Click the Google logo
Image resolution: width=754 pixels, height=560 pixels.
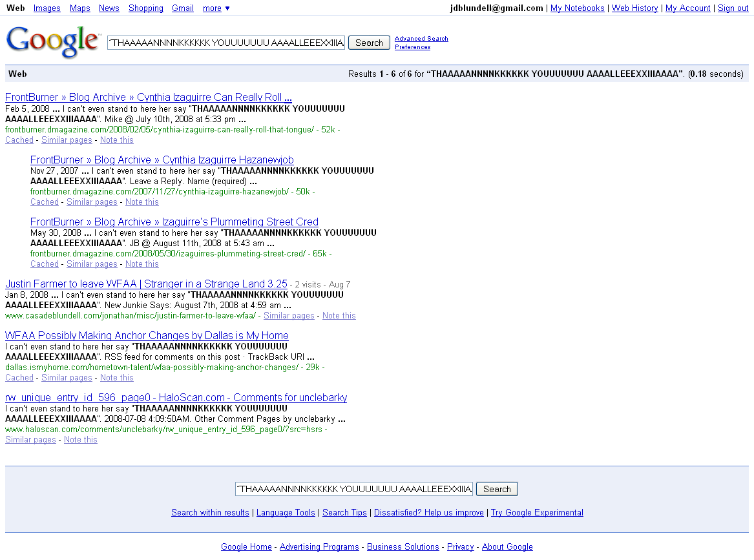coord(52,41)
